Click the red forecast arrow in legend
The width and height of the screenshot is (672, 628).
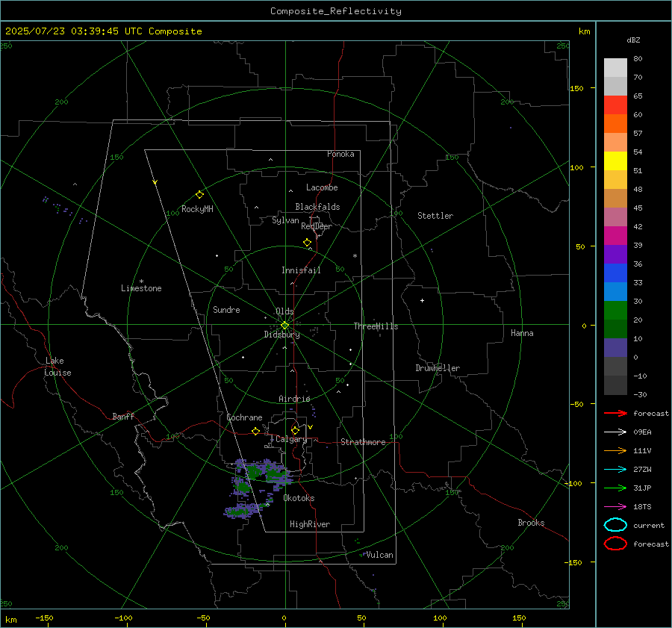615,413
